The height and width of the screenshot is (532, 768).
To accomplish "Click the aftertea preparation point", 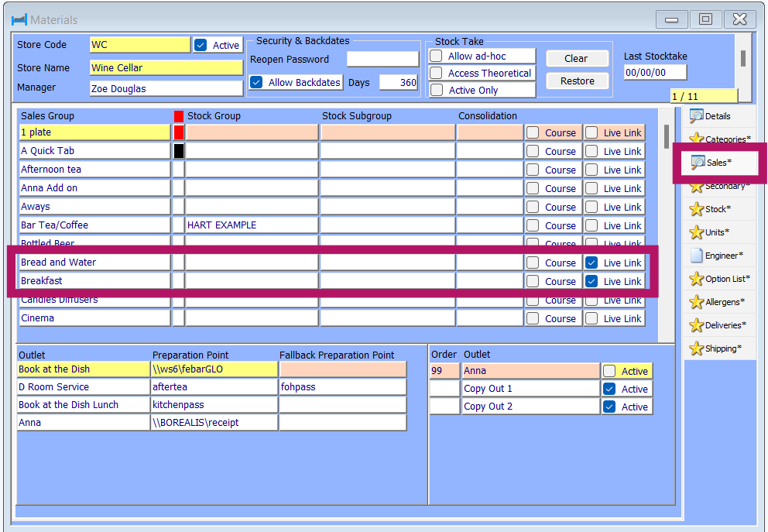I will click(214, 387).
